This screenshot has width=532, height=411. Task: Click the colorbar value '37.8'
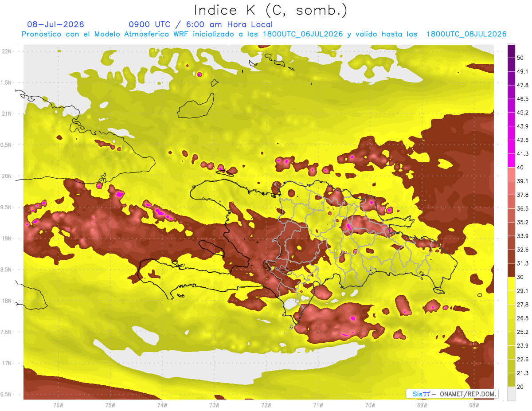point(523,195)
